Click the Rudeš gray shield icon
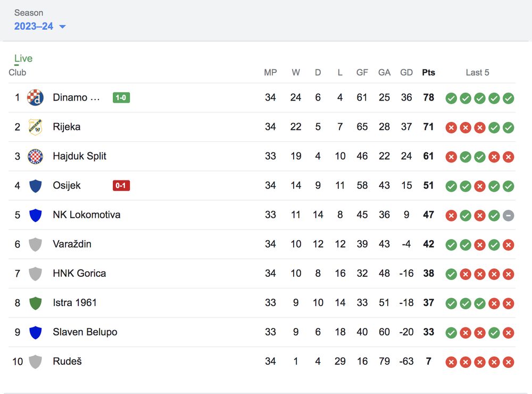The image size is (532, 394). point(35,362)
